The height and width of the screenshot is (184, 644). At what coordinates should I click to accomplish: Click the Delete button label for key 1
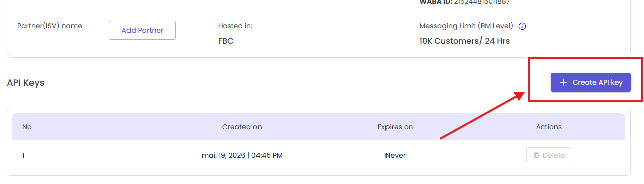554,155
